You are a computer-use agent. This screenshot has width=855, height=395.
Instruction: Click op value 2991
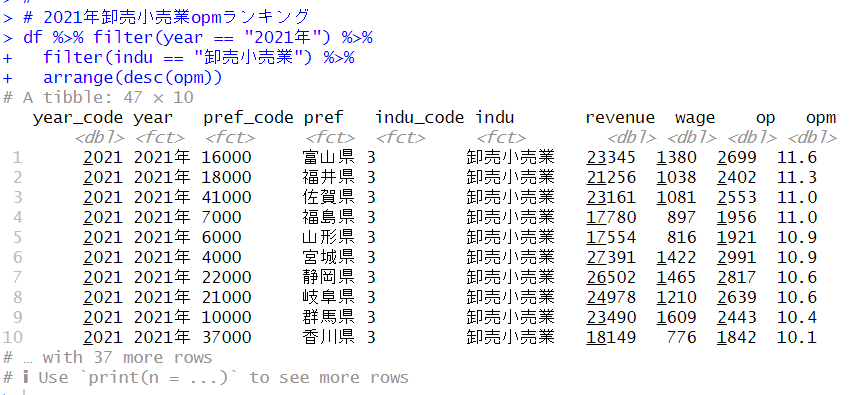[737, 257]
